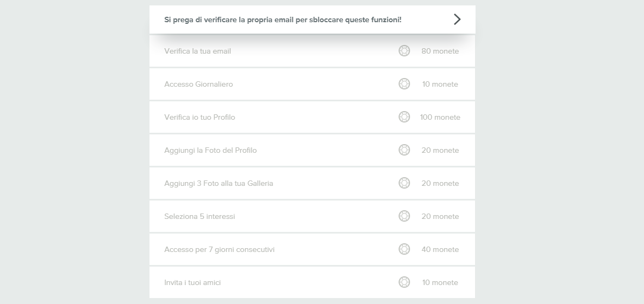Open the Accesso Giornaliero reward task
The height and width of the screenshot is (304, 644).
point(199,85)
